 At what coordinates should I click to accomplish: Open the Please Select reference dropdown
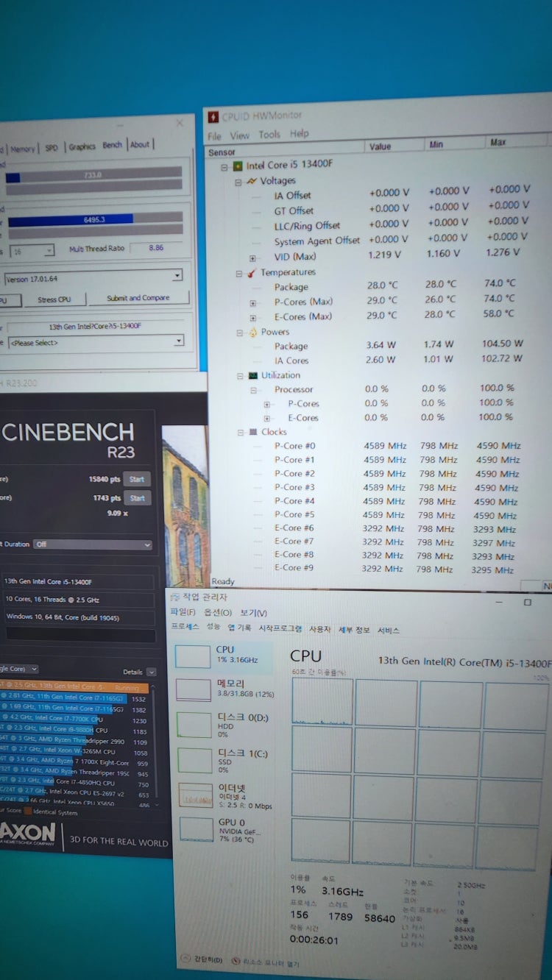tap(96, 342)
